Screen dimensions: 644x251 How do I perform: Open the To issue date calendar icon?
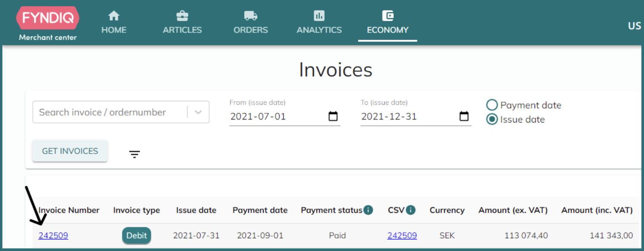464,116
